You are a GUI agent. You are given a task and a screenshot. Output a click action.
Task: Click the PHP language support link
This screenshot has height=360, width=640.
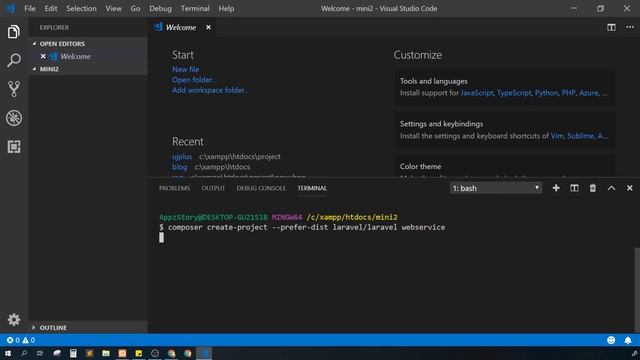coord(568,93)
